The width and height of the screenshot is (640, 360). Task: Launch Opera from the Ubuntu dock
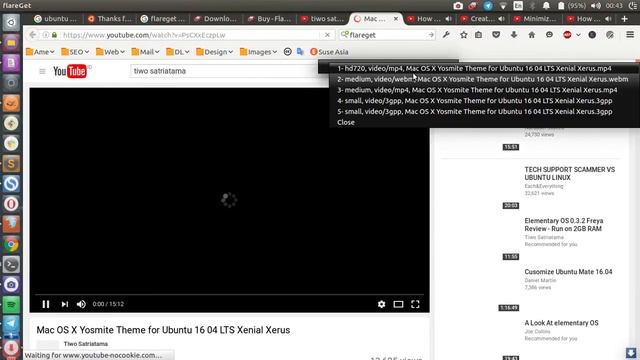click(11, 204)
